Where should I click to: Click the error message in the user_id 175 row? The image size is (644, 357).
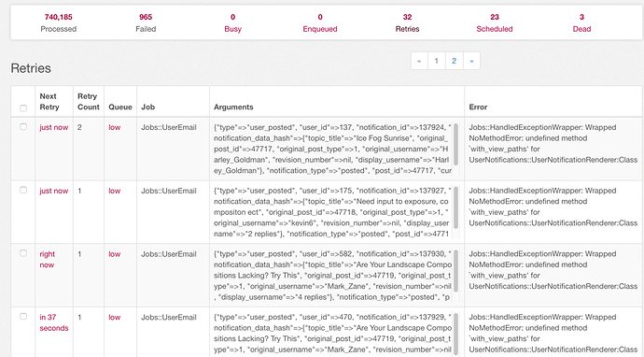tap(553, 207)
